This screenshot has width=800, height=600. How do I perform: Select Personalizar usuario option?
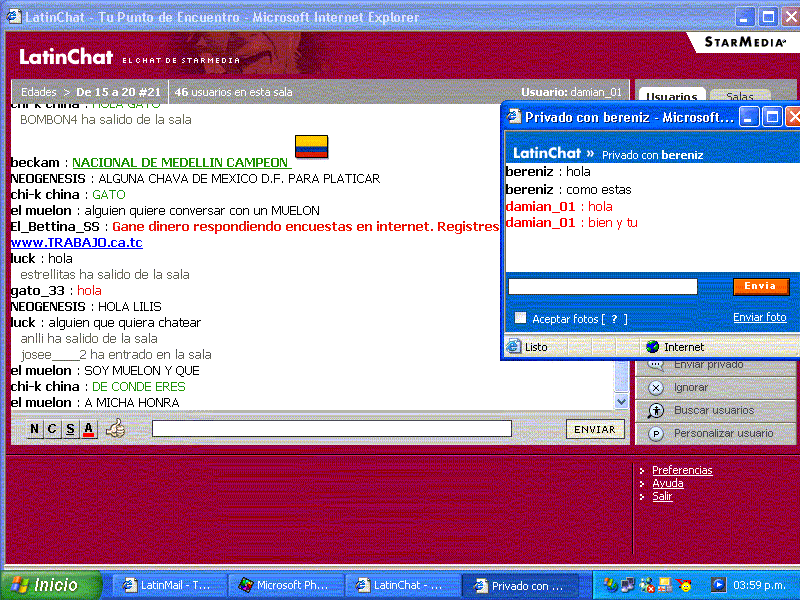coord(715,433)
